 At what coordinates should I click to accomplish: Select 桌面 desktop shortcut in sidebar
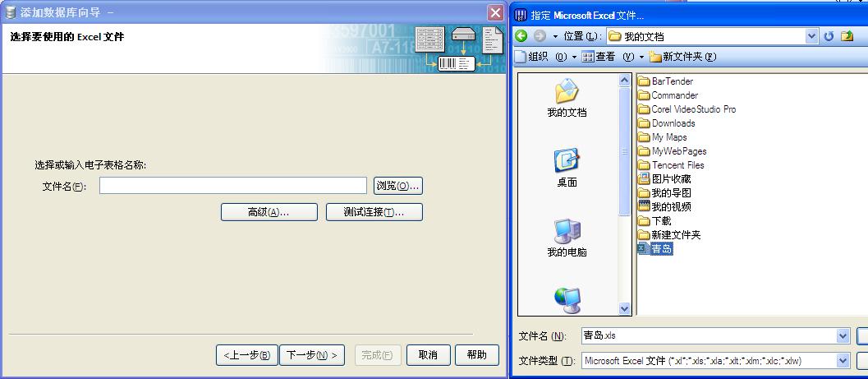click(x=567, y=168)
